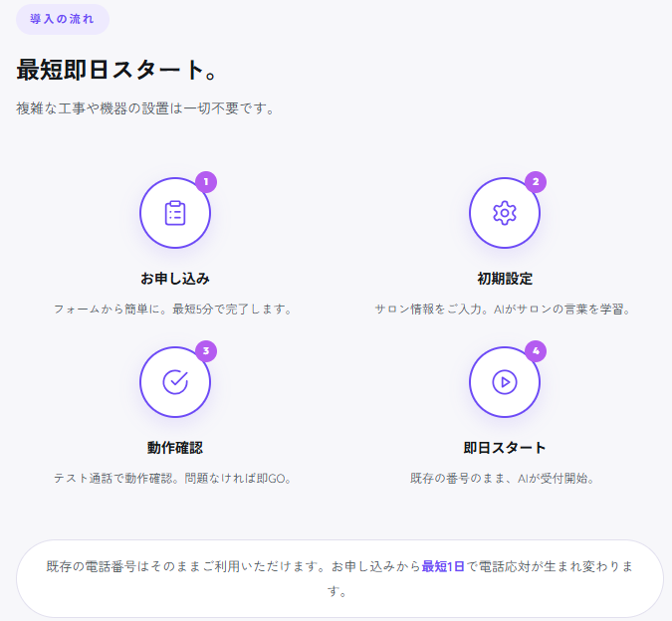Click text 既存の番号のまま、AIが受付開始。
672x621 pixels.
[503, 479]
